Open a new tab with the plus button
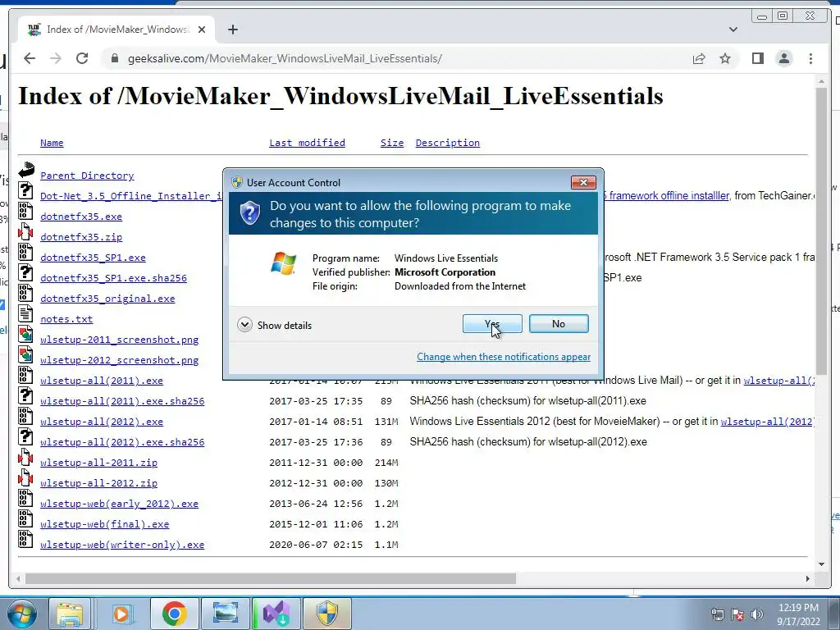Viewport: 840px width, 630px height. (x=232, y=30)
